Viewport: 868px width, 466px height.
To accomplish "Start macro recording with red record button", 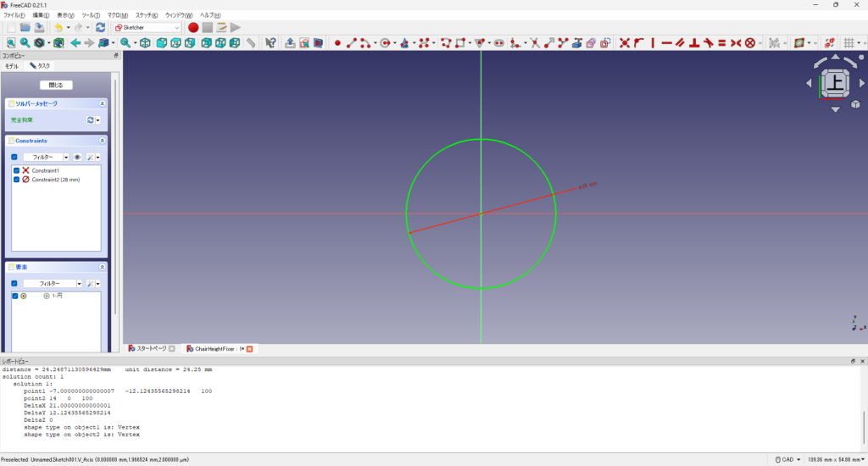I will pos(193,27).
